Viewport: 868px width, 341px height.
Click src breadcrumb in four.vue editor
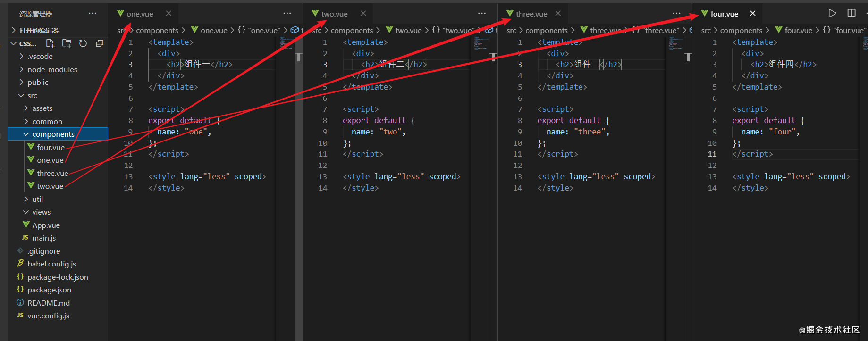click(706, 30)
